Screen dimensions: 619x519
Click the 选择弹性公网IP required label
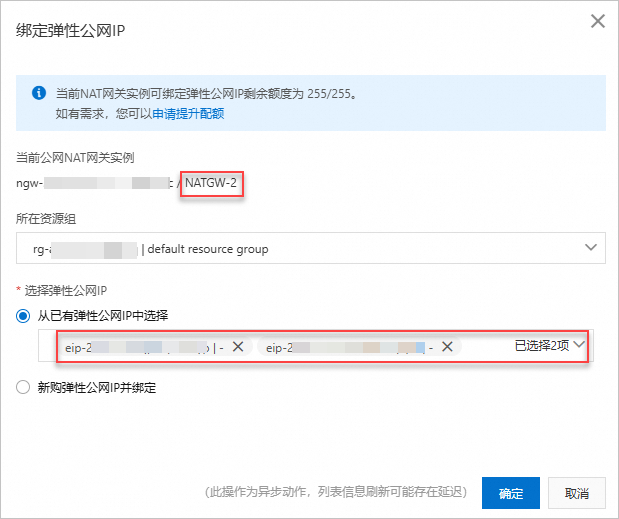[x=66, y=291]
